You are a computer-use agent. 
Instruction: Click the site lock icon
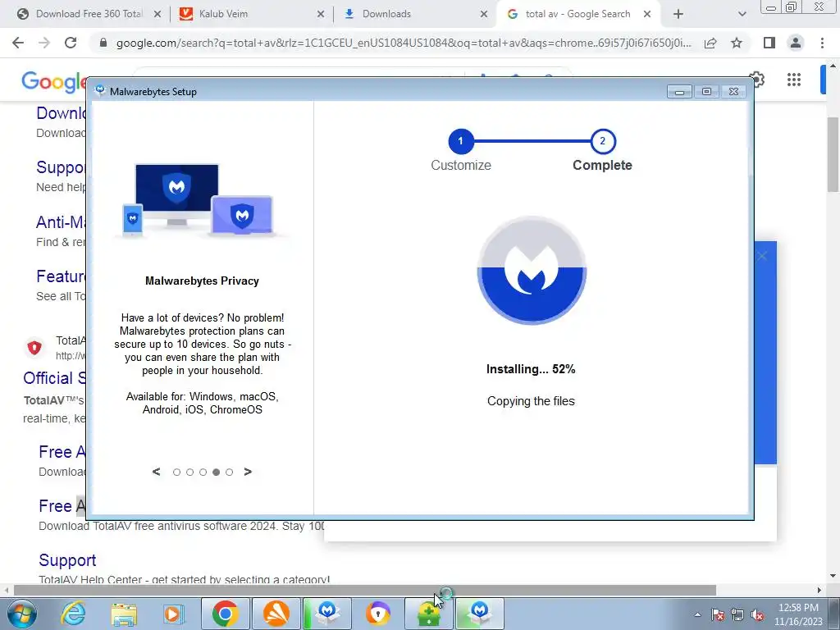point(103,43)
